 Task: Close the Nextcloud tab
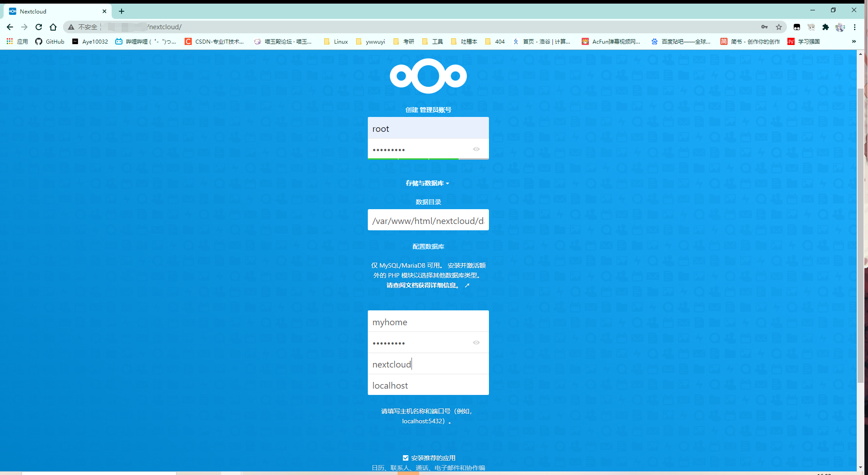coord(104,11)
